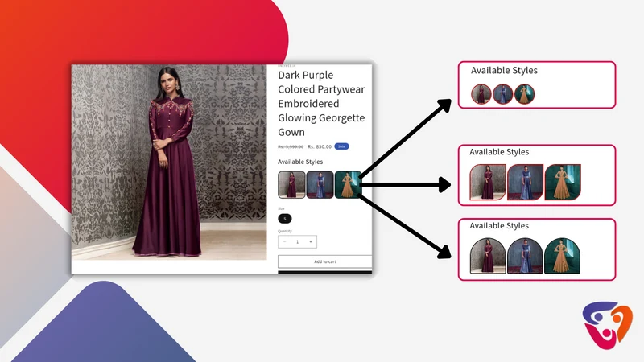Select the leaf-shaped blue gown thumbnail in the middle panel
The height and width of the screenshot is (362, 644).
click(x=526, y=183)
